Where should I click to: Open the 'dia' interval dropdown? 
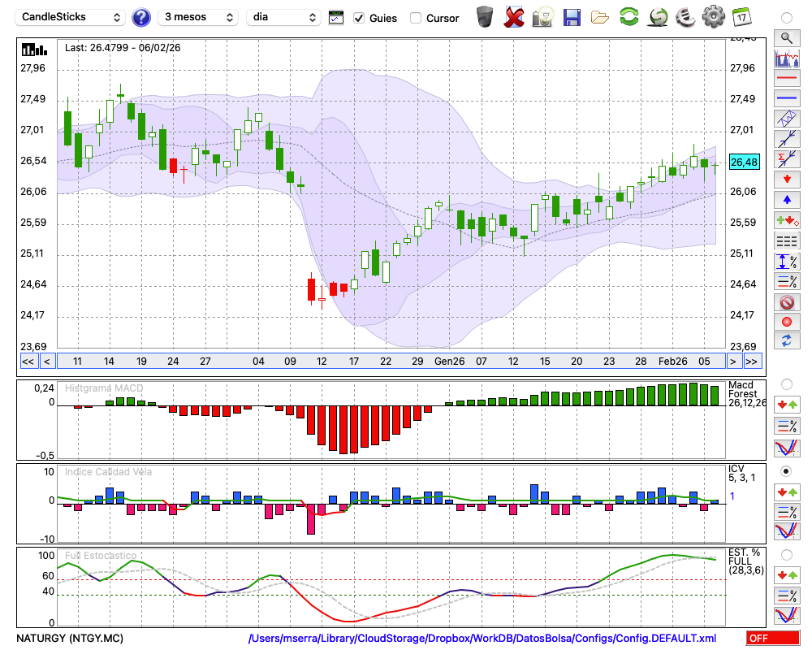tap(283, 17)
